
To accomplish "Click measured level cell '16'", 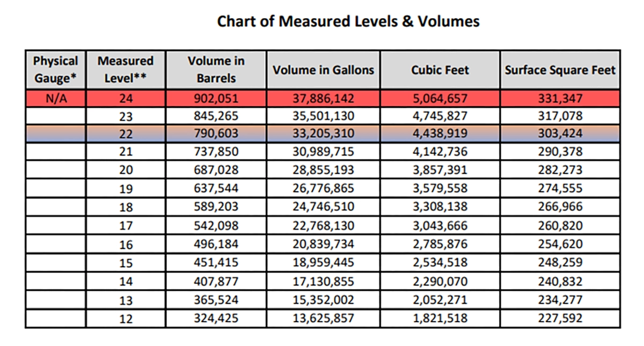I will click(x=126, y=244).
